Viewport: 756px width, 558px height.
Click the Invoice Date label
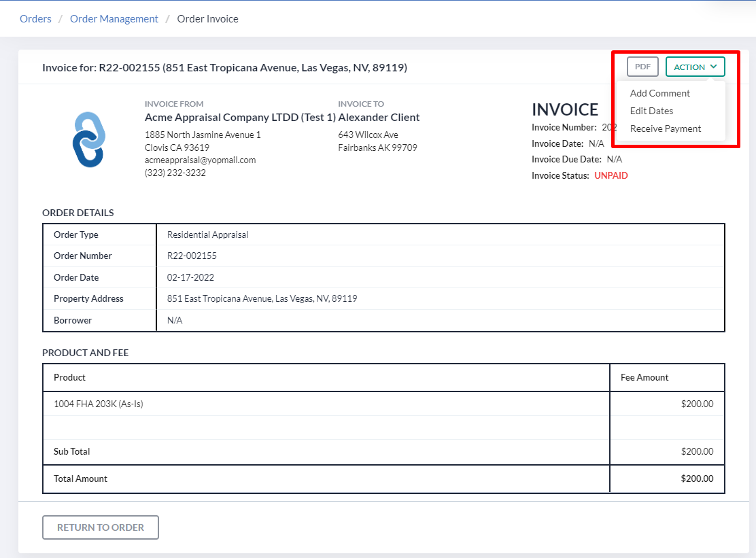(x=557, y=143)
